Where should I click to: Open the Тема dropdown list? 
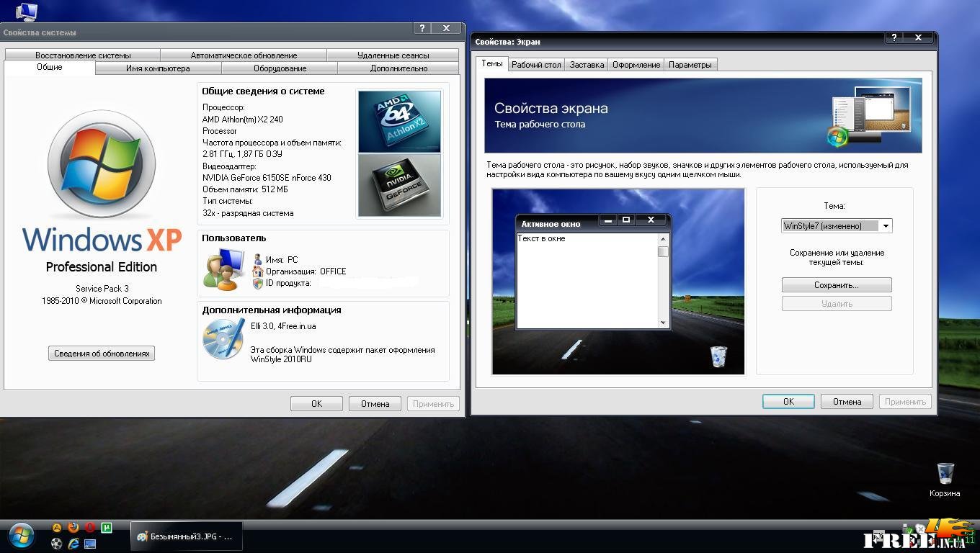pos(886,226)
